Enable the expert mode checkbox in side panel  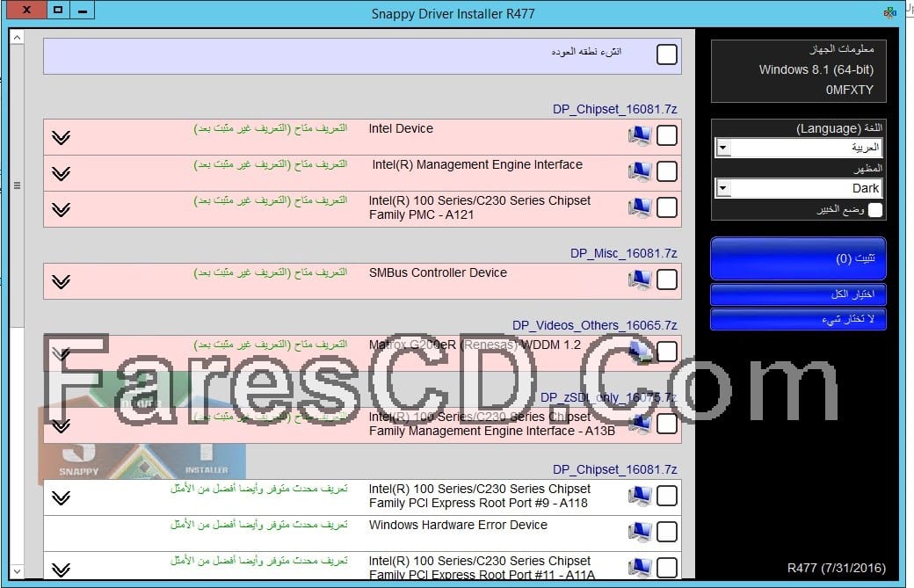pyautogui.click(x=875, y=210)
